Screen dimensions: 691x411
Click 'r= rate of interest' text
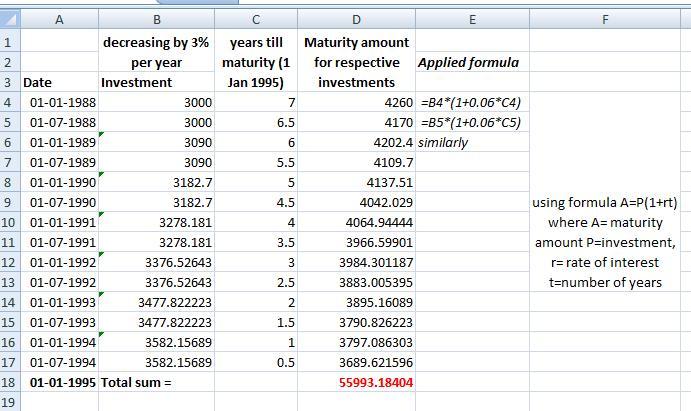point(605,262)
